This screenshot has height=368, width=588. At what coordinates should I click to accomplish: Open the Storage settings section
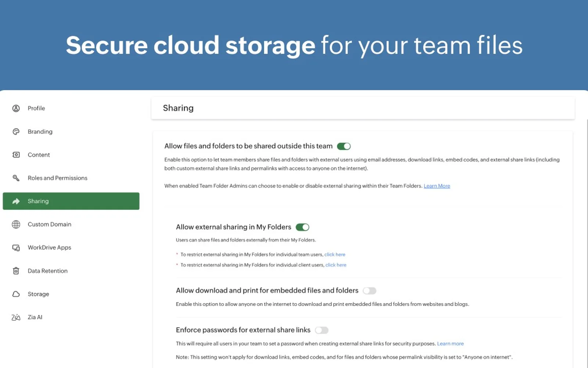pos(71,294)
